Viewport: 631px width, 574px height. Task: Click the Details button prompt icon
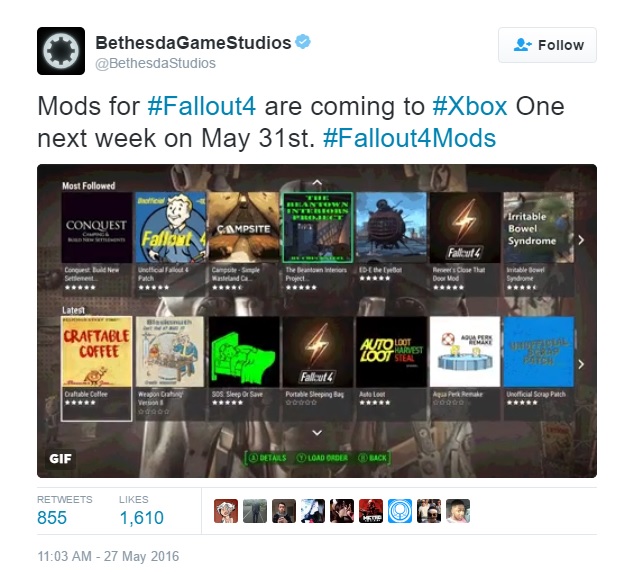tap(254, 458)
